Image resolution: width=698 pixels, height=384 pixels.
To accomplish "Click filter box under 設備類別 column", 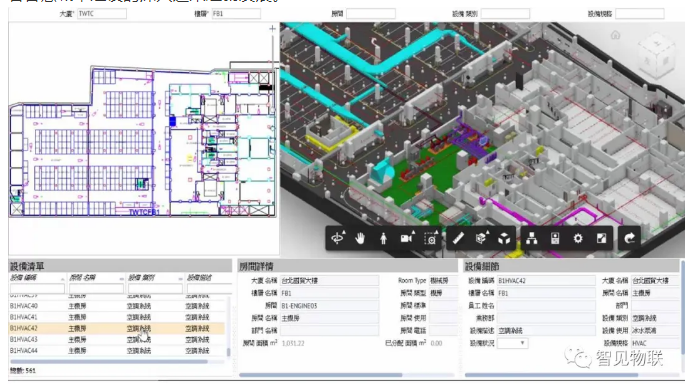I will point(155,288).
